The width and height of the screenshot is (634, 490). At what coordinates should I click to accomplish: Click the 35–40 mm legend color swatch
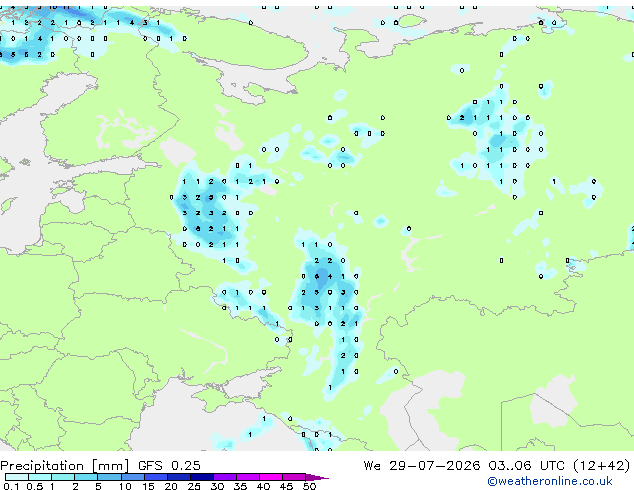point(247,477)
